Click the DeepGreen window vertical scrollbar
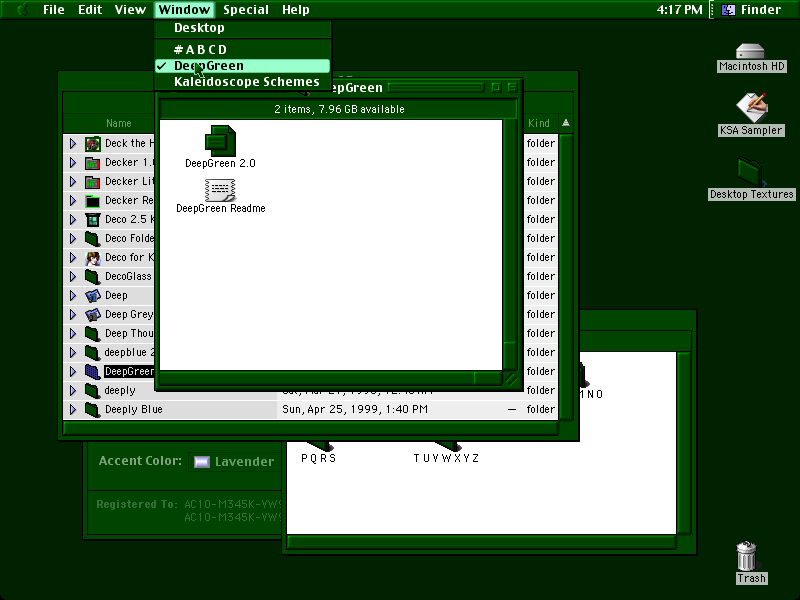The image size is (800, 600). tap(510, 245)
